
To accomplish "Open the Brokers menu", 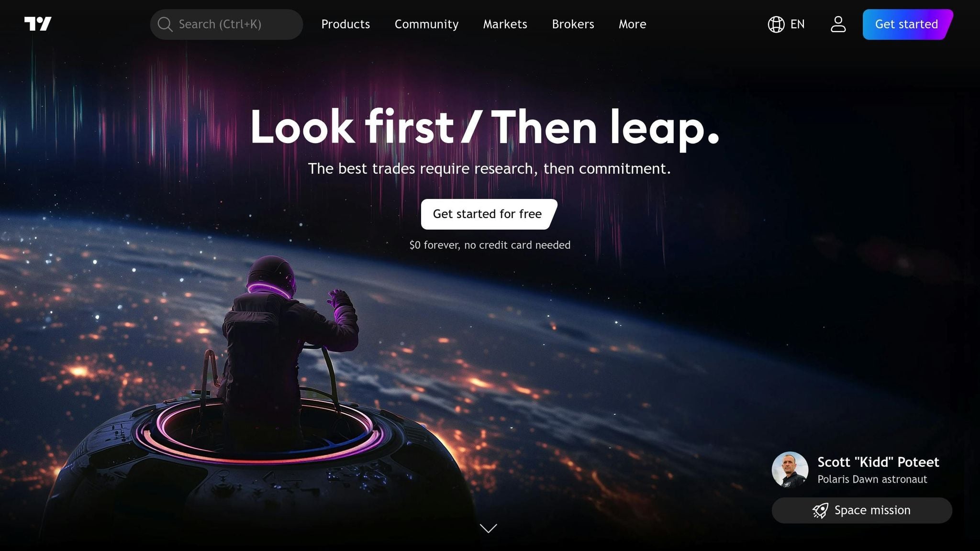I will [x=573, y=24].
